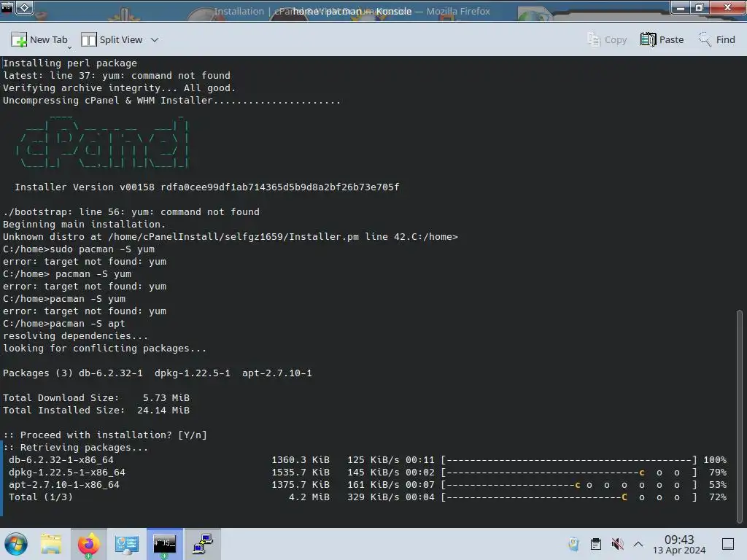Select the Konsole taskbar entry
Image resolution: width=747 pixels, height=560 pixels.
pos(164,544)
